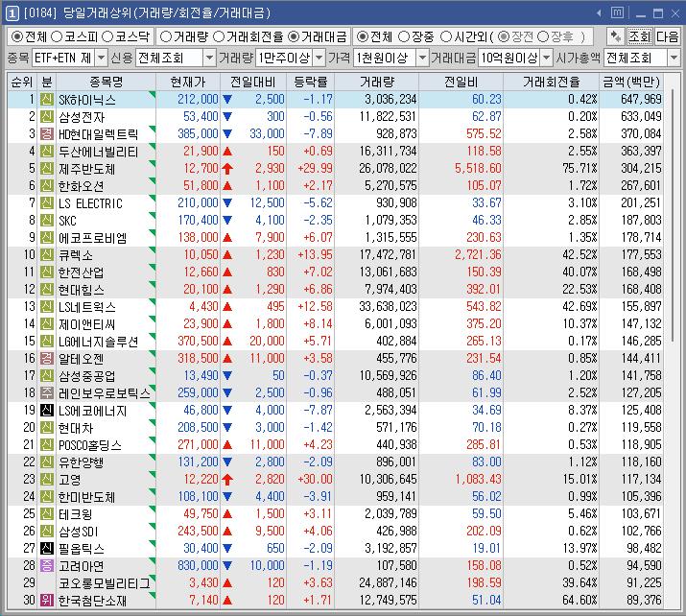Open stock 삼성전자 from the list

point(82,117)
